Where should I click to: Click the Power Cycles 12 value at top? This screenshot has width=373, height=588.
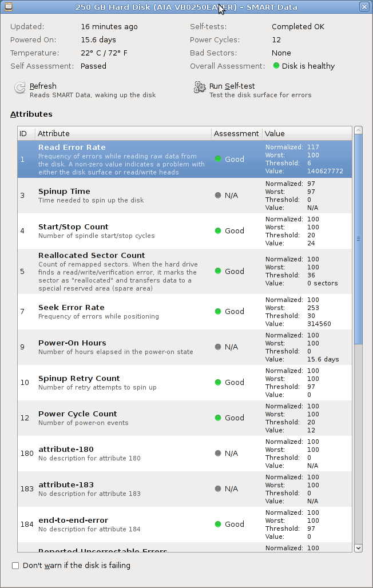pyautogui.click(x=276, y=39)
